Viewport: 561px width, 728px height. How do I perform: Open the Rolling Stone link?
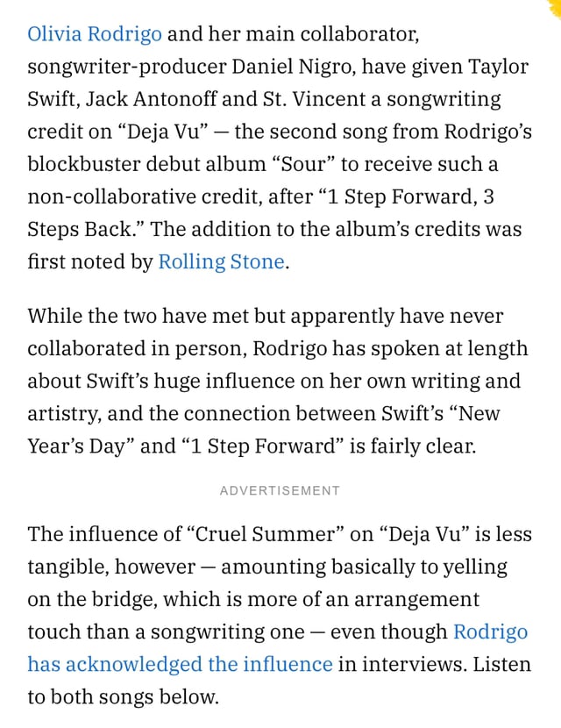click(221, 261)
